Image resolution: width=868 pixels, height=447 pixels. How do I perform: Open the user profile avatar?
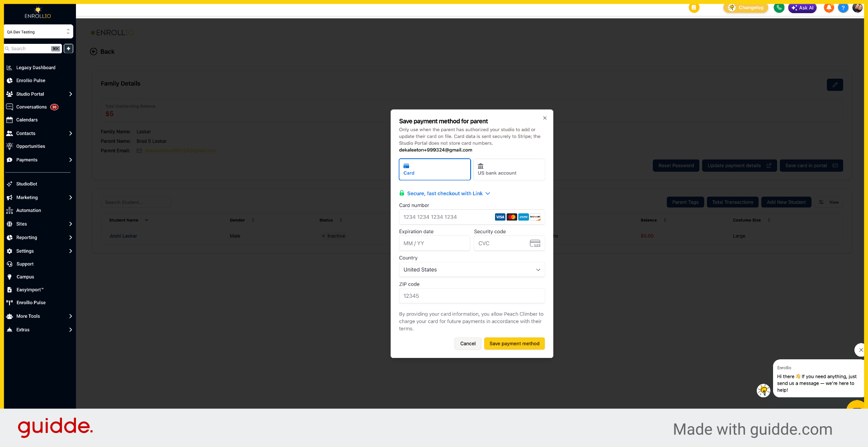coord(857,8)
